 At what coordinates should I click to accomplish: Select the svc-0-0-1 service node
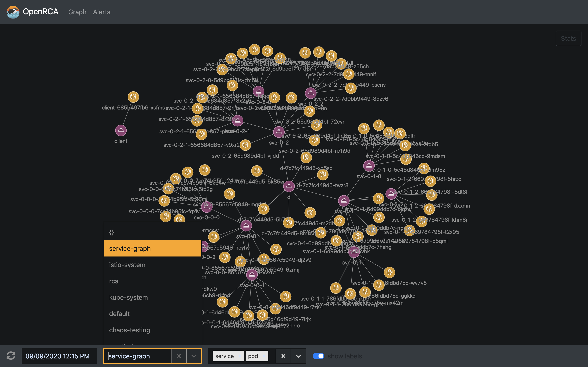[252, 275]
